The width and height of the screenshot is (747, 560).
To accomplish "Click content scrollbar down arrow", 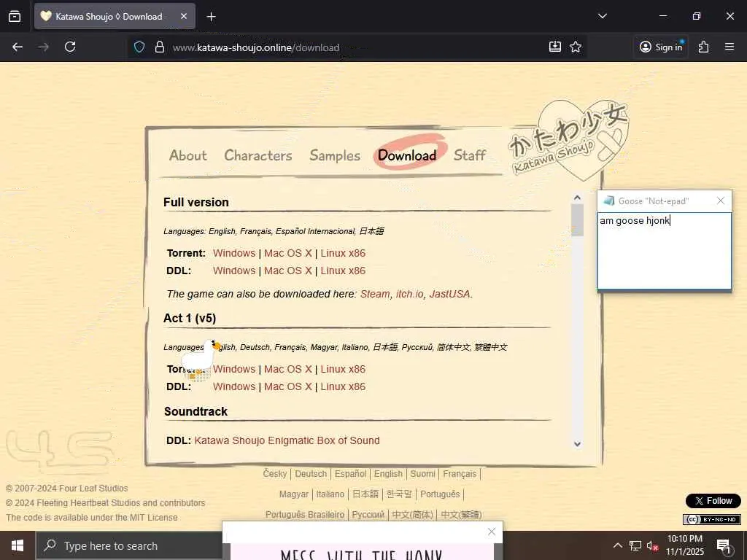I will tap(578, 444).
